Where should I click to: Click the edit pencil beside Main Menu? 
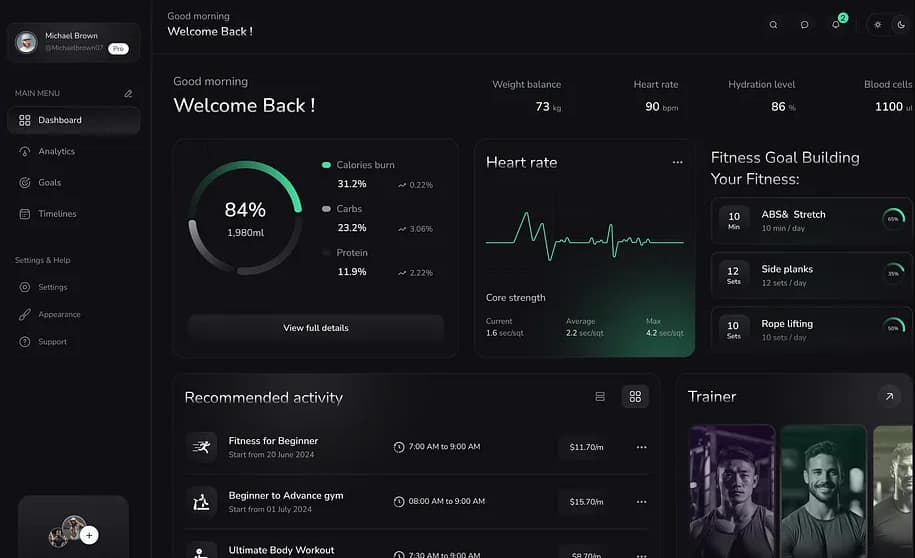click(128, 93)
